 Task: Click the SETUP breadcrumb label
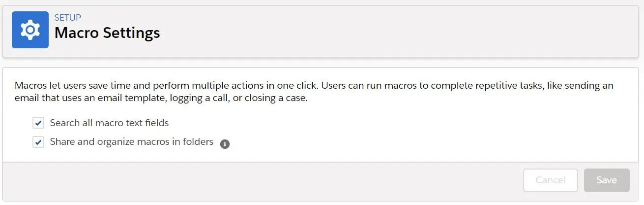click(68, 17)
